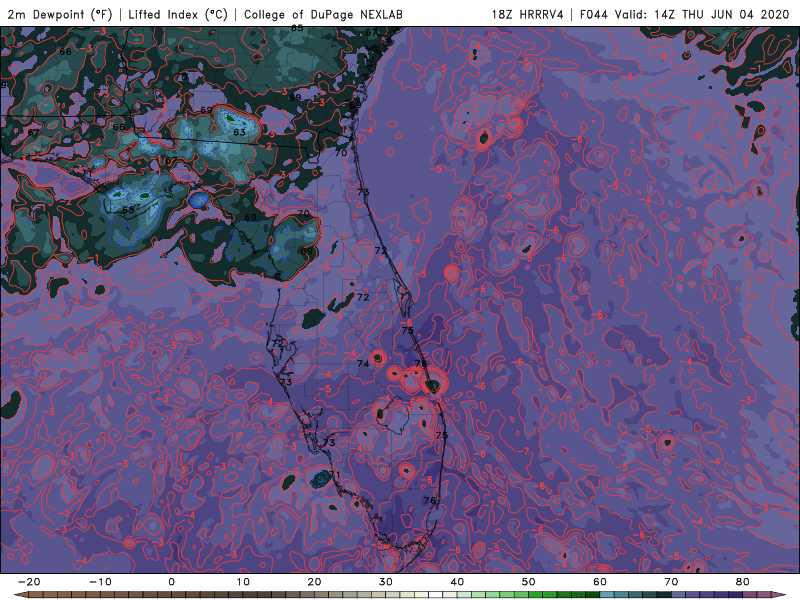Click the 40 label on the color scale
The width and height of the screenshot is (800, 600).
(457, 582)
